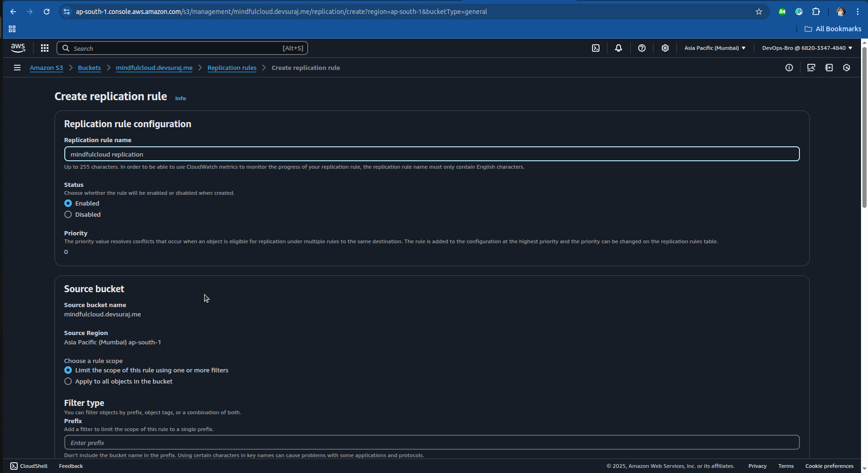
Task: Select Apply to all objects in bucket
Action: pyautogui.click(x=68, y=381)
